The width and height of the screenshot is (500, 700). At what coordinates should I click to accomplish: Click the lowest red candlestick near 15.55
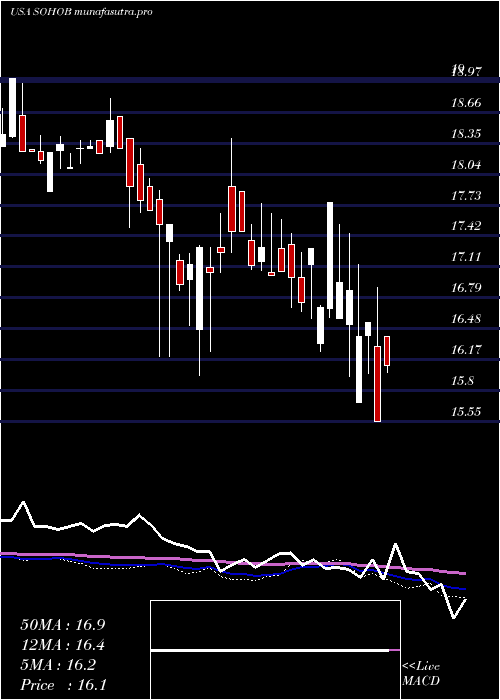pos(378,383)
